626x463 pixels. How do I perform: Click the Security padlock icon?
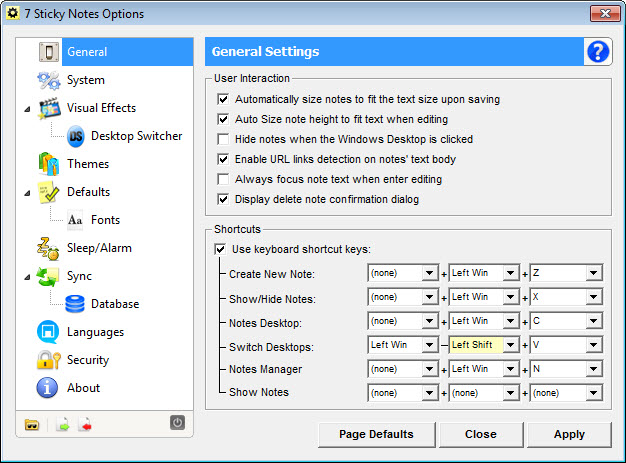(x=48, y=360)
